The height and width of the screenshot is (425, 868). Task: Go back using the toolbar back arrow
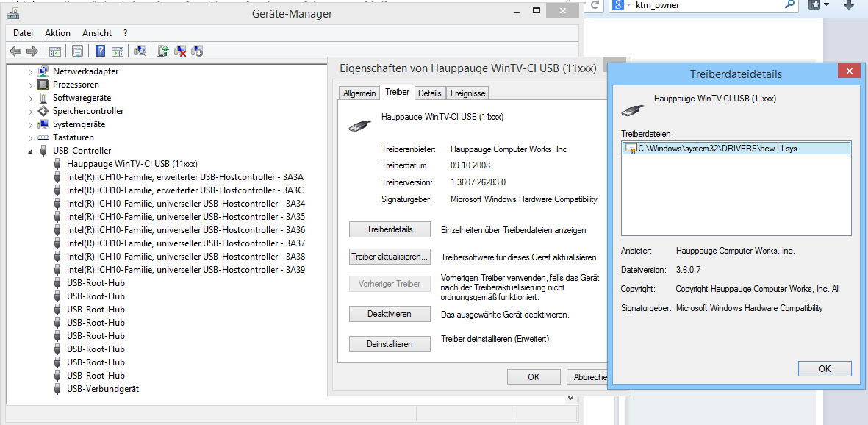(x=15, y=51)
